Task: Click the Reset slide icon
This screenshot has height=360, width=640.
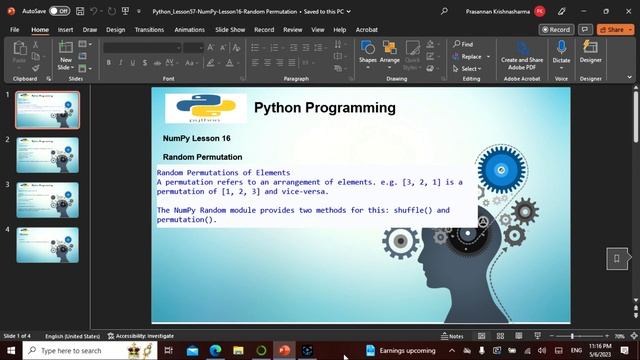Action: coord(82,56)
